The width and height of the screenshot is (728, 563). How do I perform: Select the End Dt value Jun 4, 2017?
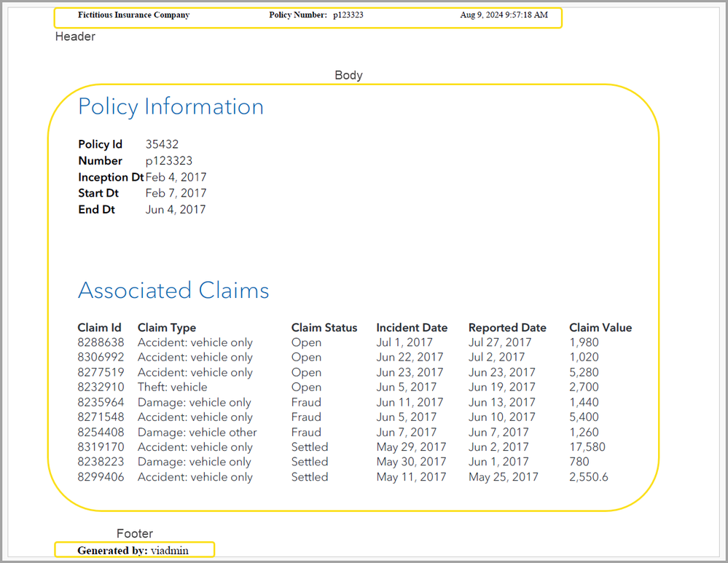click(x=176, y=210)
